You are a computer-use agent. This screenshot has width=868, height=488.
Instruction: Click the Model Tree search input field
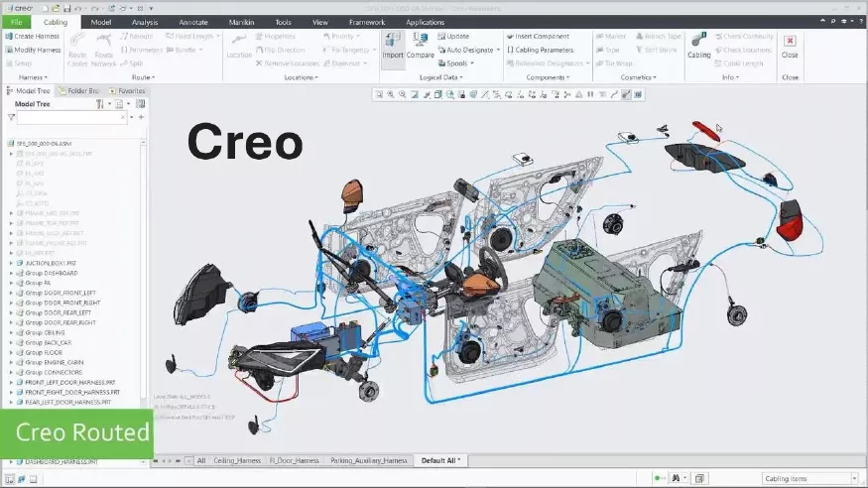pos(72,117)
